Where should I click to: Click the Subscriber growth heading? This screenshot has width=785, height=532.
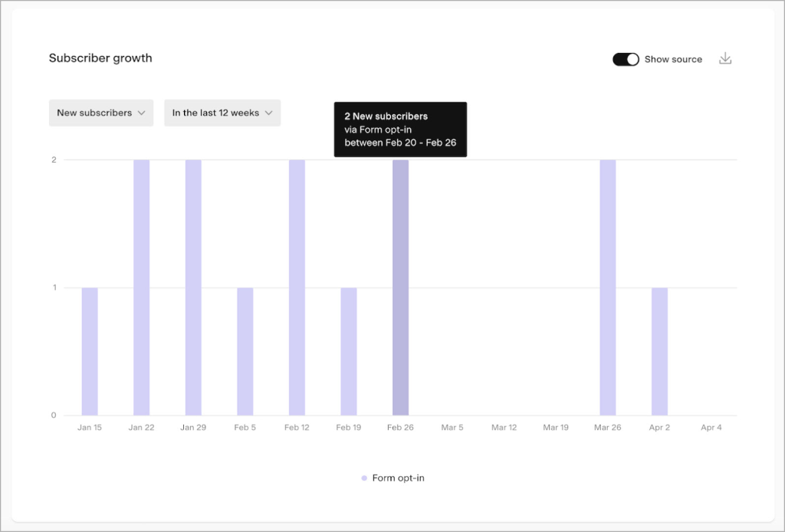pyautogui.click(x=100, y=58)
